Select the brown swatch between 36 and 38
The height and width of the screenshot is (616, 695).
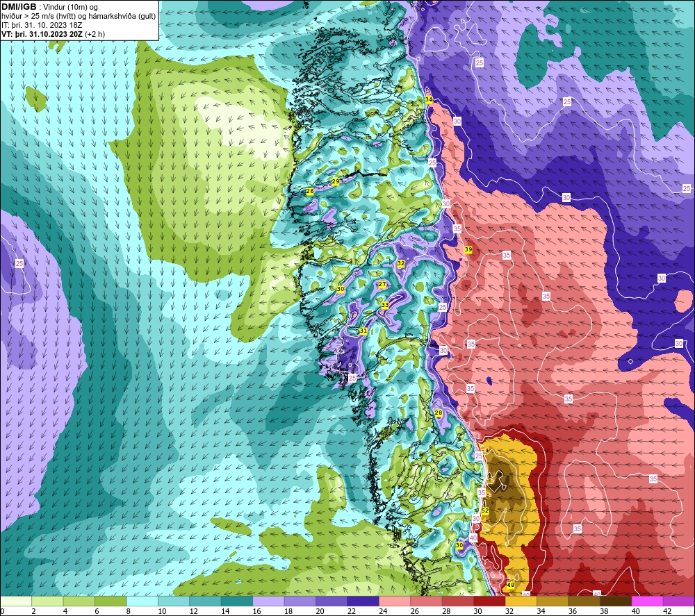pos(584,601)
